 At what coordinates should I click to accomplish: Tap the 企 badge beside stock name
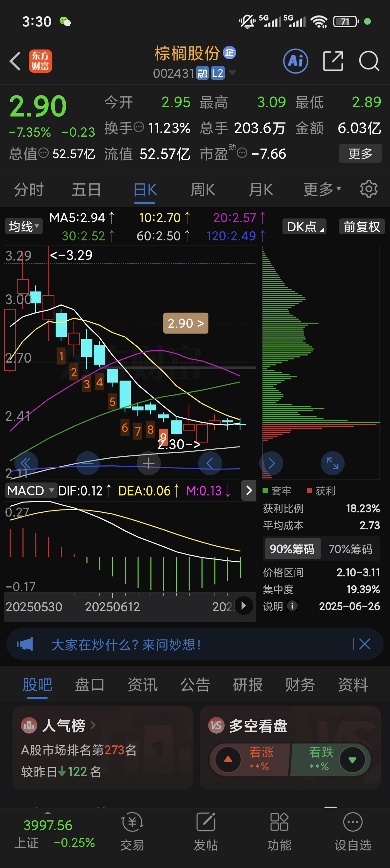[x=230, y=52]
